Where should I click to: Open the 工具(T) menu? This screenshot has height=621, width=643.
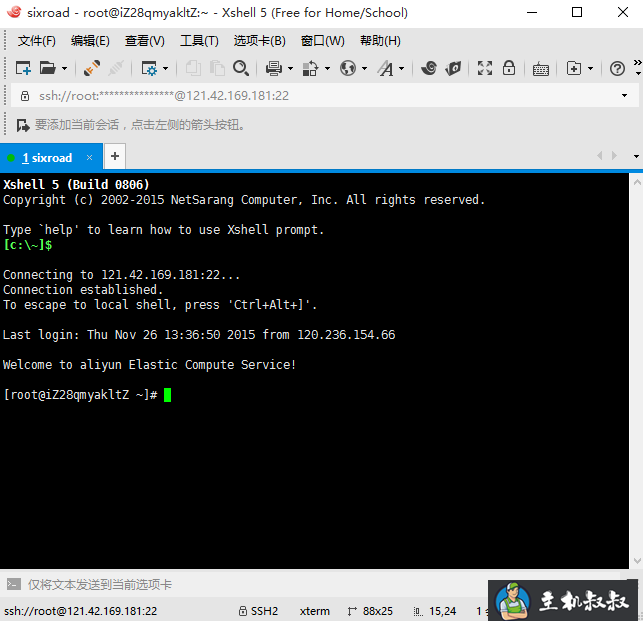pyautogui.click(x=199, y=41)
